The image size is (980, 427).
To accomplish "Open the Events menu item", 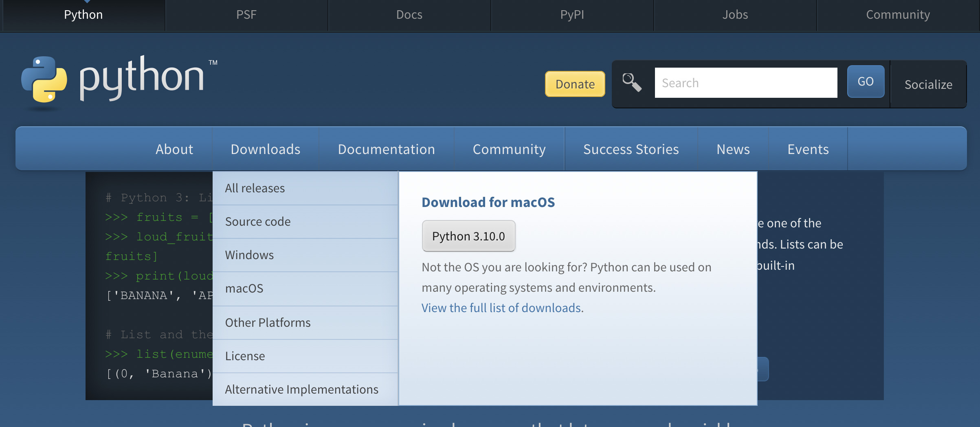I will [x=808, y=149].
